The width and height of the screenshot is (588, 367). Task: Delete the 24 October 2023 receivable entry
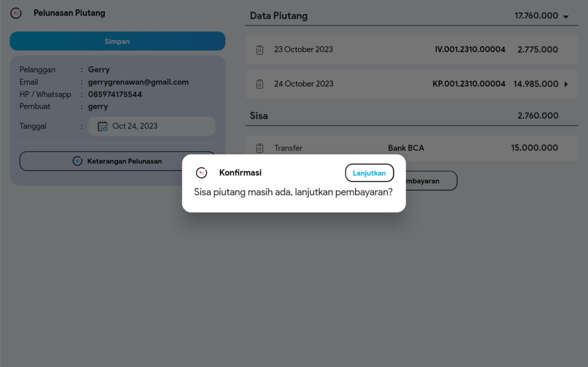tap(259, 84)
